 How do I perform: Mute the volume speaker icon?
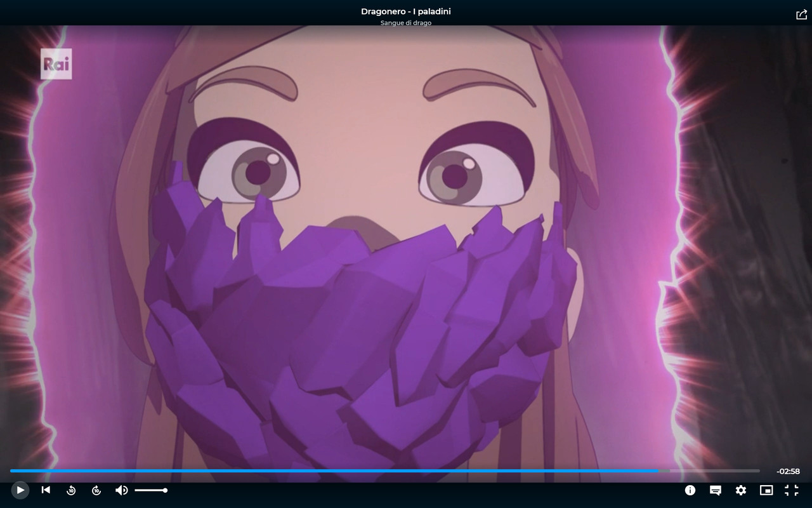tap(122, 490)
